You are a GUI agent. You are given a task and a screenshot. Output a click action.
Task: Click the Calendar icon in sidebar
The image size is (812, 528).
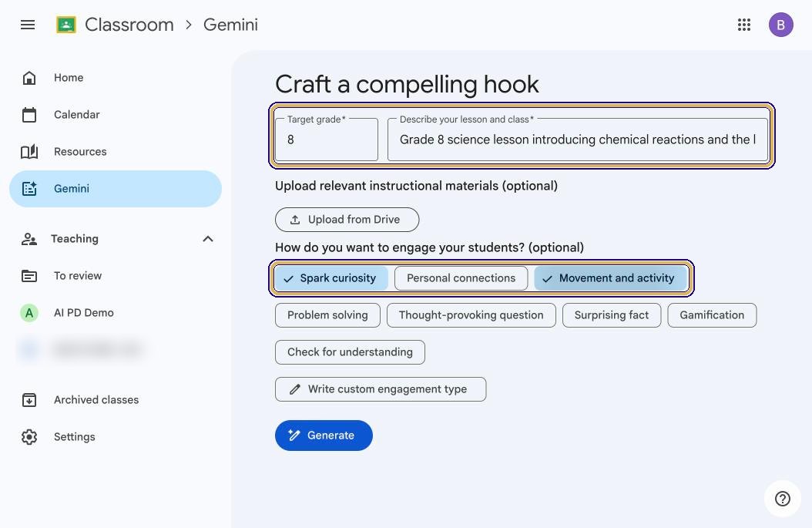click(29, 115)
